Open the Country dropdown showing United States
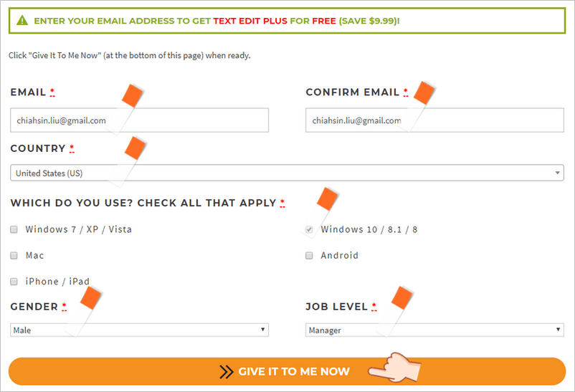The height and width of the screenshot is (392, 575). (x=287, y=173)
